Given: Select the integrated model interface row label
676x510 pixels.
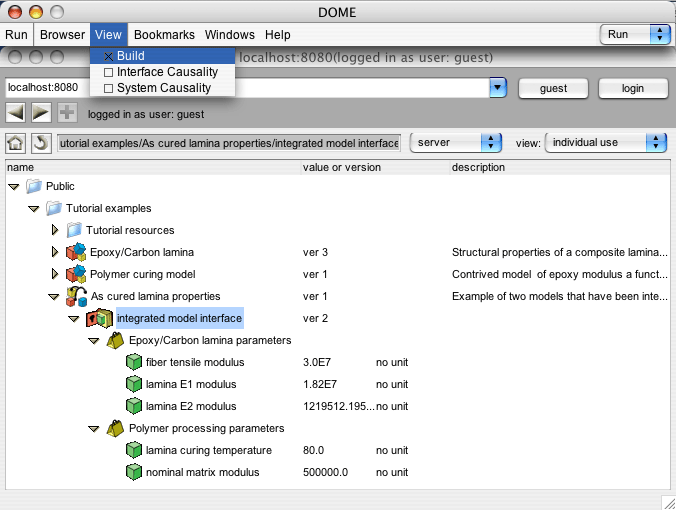Looking at the screenshot, I should coord(179,318).
